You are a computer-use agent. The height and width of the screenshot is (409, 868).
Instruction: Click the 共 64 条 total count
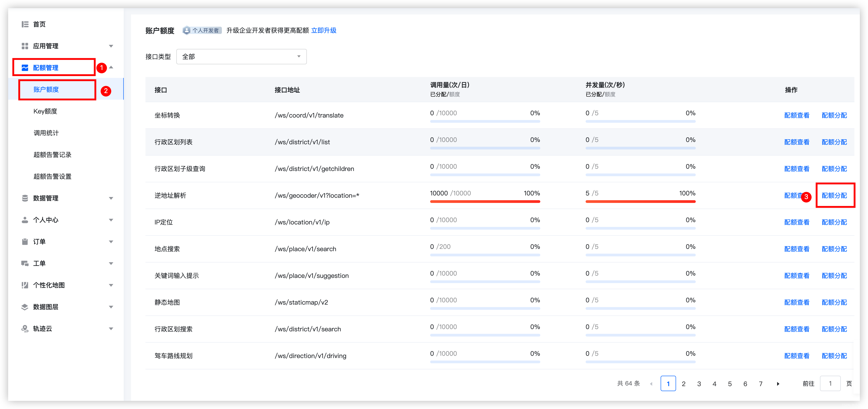point(628,384)
